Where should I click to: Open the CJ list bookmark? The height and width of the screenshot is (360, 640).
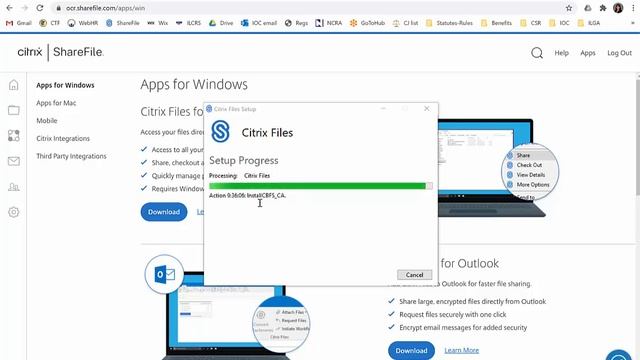tap(405, 23)
